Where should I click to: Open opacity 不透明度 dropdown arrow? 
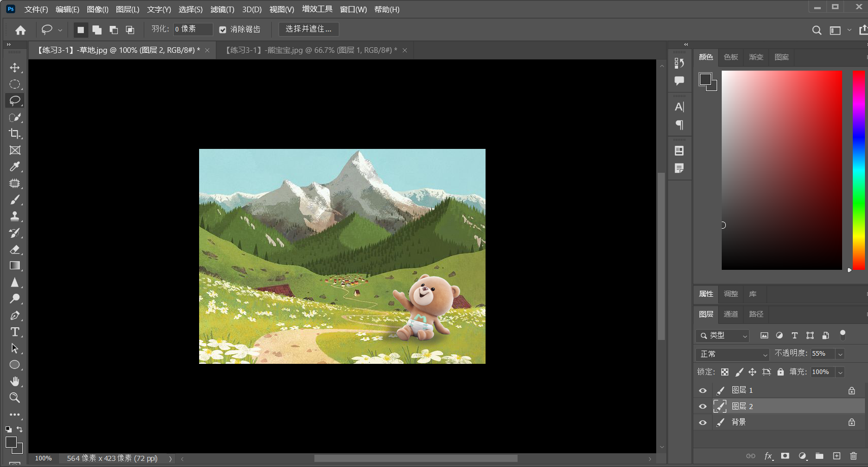pos(841,354)
